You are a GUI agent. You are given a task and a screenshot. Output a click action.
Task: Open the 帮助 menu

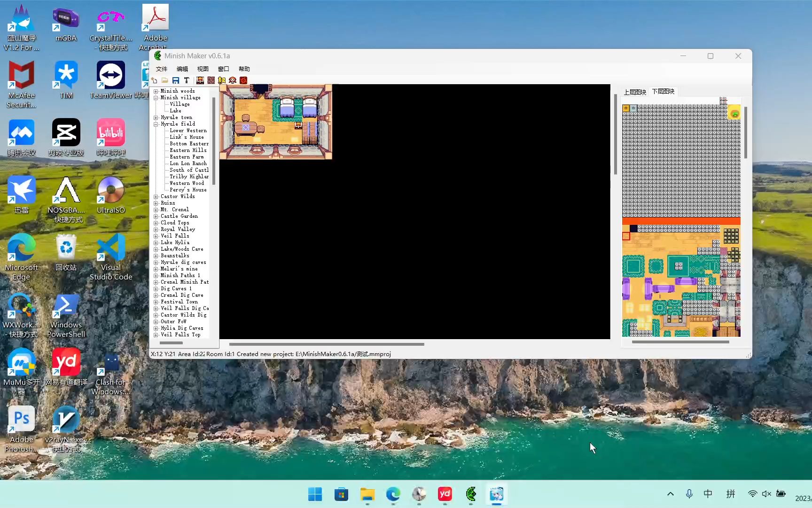[x=244, y=69]
